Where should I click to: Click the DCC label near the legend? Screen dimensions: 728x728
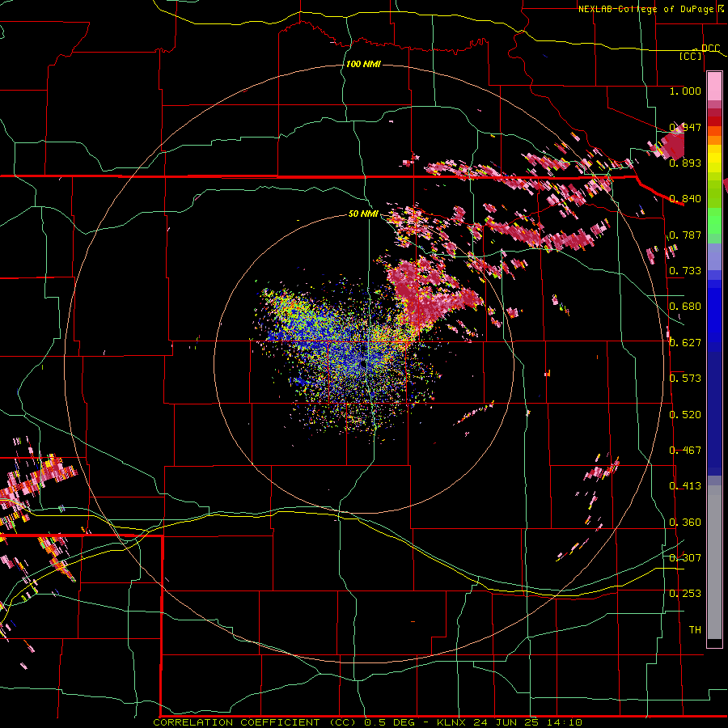710,49
